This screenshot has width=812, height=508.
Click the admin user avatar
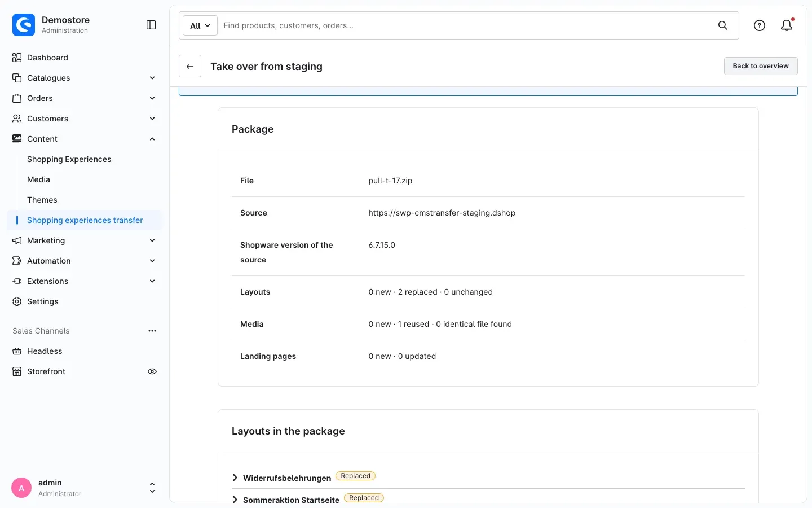[21, 488]
